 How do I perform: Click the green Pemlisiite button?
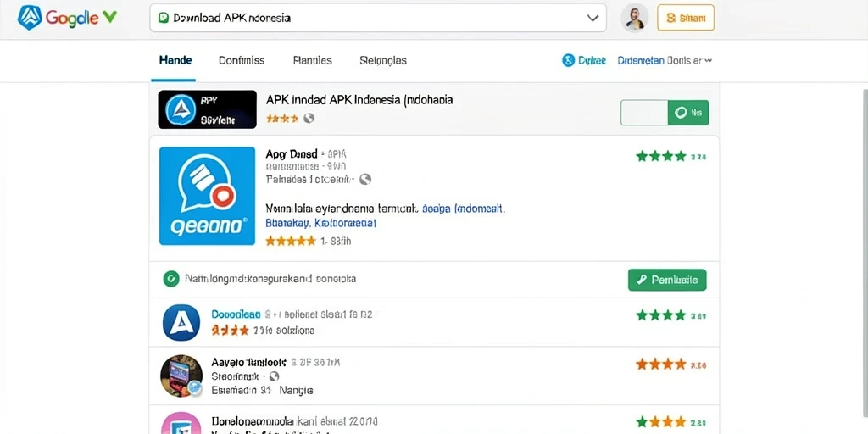(x=667, y=280)
